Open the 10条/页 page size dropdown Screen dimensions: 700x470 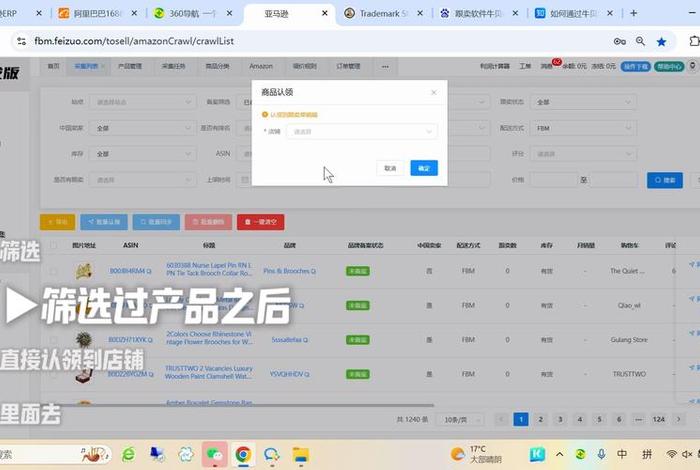click(x=462, y=420)
